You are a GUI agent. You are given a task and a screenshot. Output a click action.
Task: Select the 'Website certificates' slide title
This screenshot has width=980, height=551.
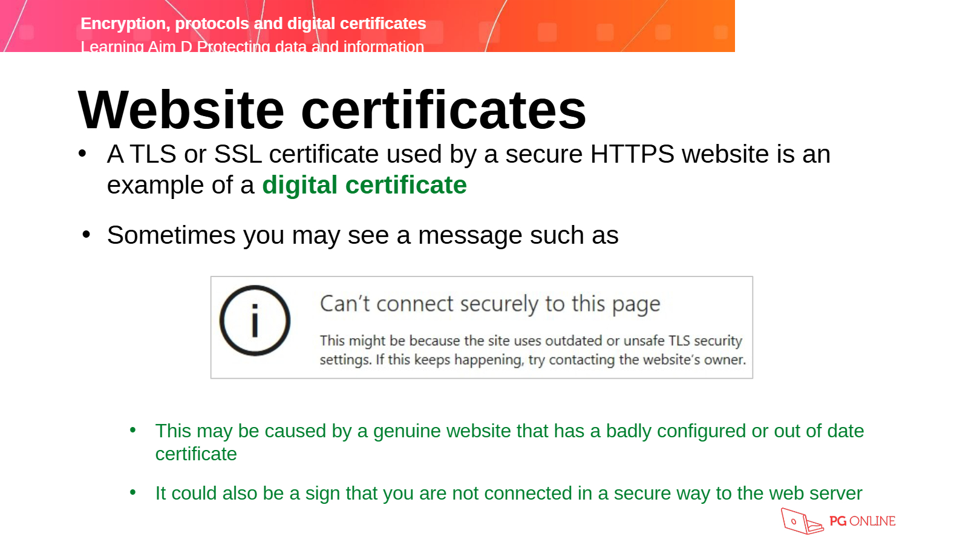point(332,110)
